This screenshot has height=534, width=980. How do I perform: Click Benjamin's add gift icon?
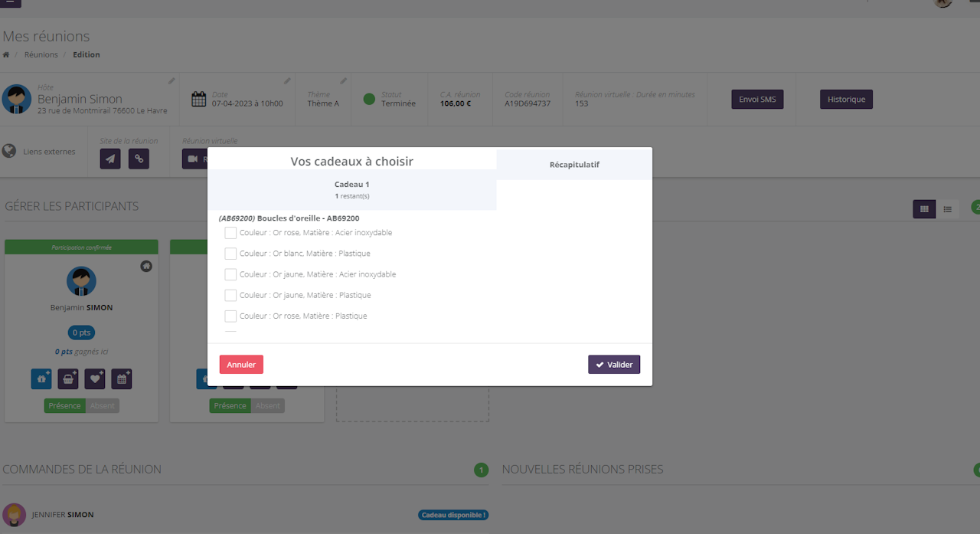tap(41, 378)
